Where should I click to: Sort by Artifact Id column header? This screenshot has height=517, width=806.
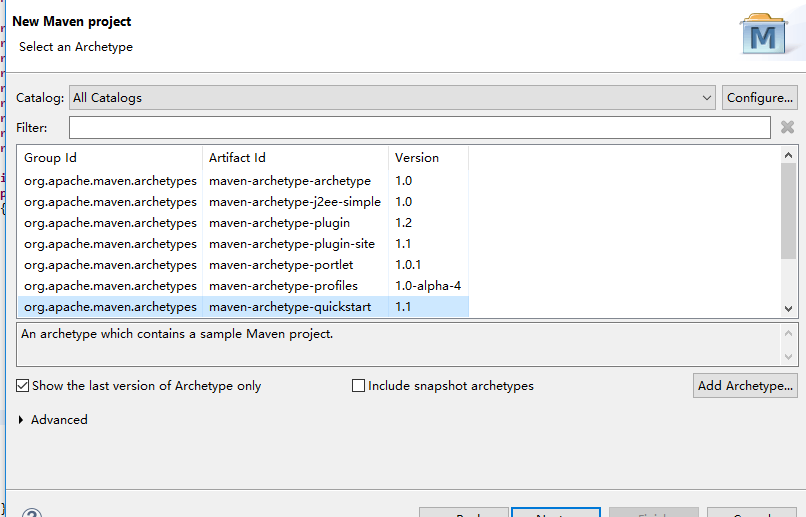[x=296, y=158]
